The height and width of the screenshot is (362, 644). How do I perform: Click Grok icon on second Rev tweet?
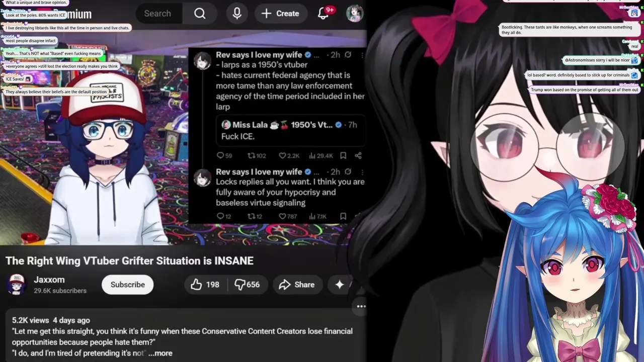click(x=348, y=171)
